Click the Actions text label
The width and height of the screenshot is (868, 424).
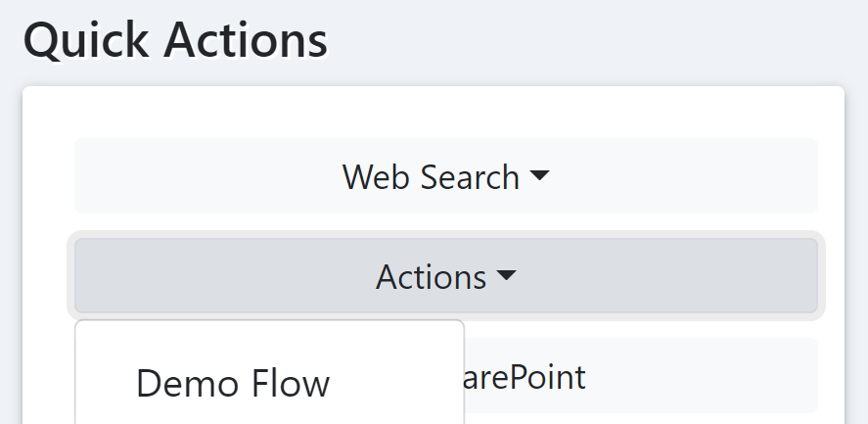(431, 277)
